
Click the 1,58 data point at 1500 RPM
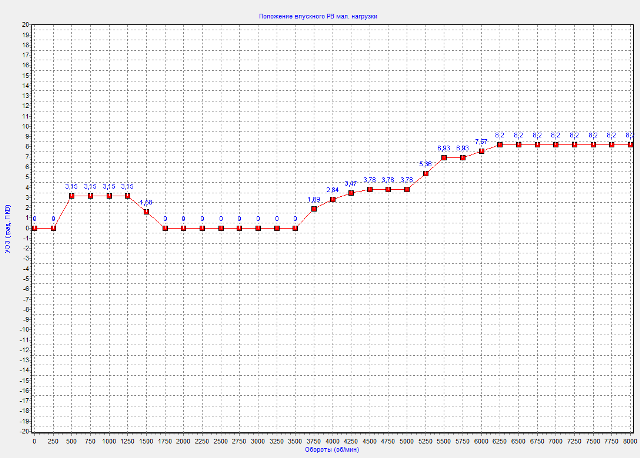[x=146, y=212]
